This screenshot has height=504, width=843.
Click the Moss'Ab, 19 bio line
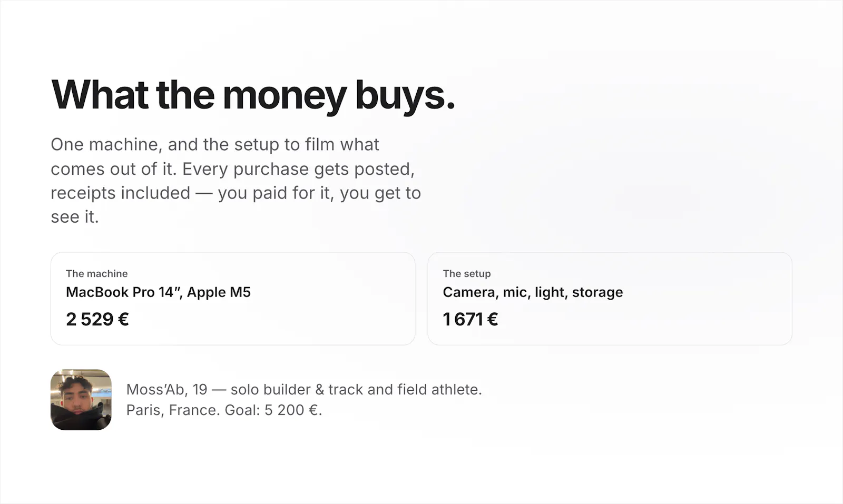304,389
